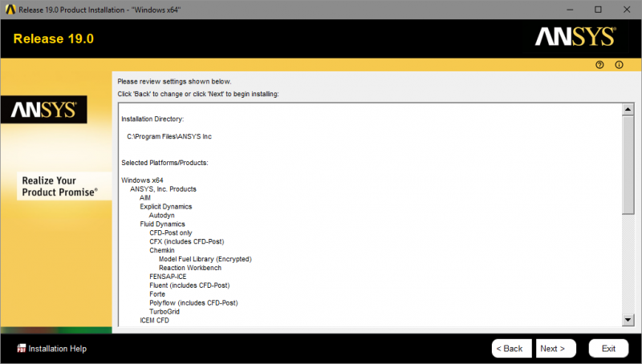Click the ANSYS logo in header

point(575,37)
